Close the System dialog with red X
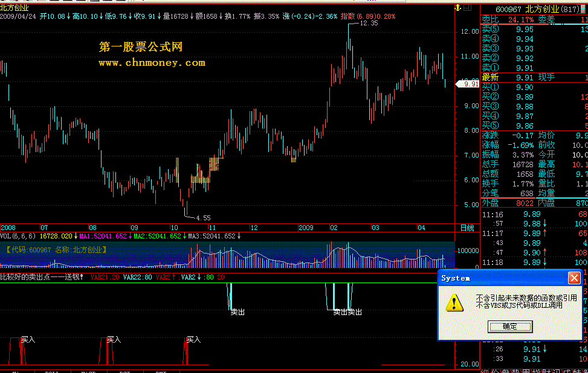 coord(574,278)
